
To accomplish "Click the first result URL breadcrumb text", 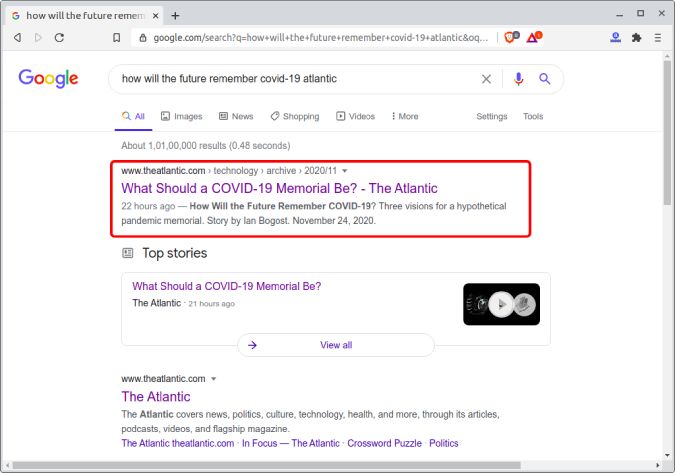I will 229,171.
